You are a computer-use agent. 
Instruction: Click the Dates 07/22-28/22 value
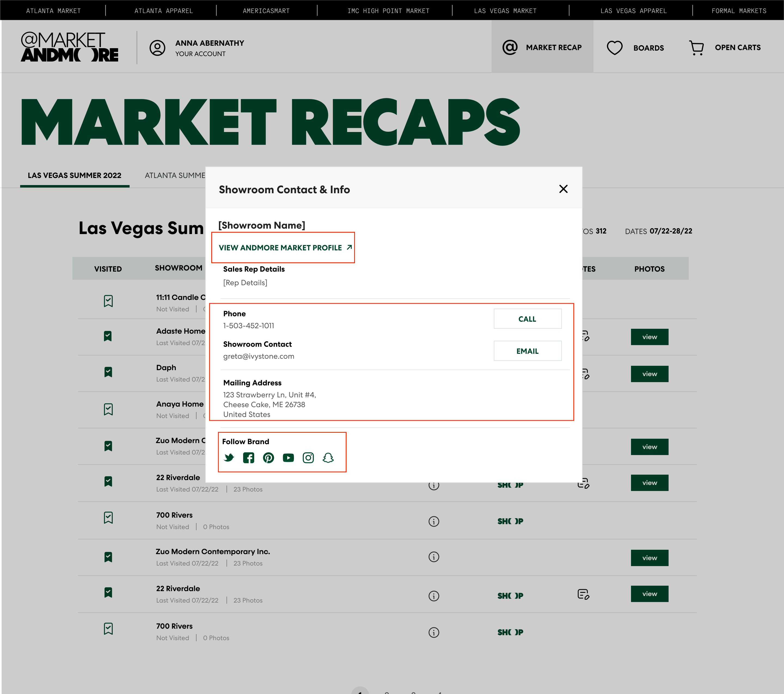tap(670, 231)
